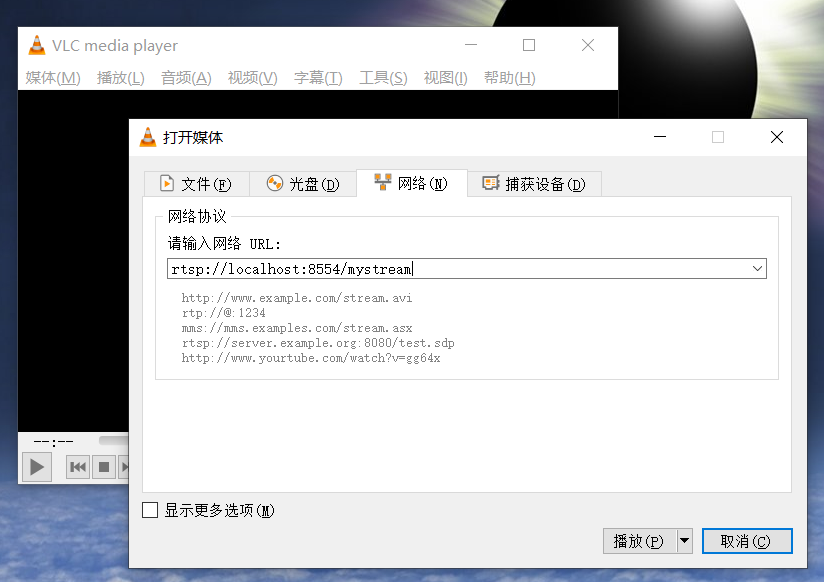Click example text http://www.example.com/stream.avi
This screenshot has height=582, width=824.
pos(297,298)
